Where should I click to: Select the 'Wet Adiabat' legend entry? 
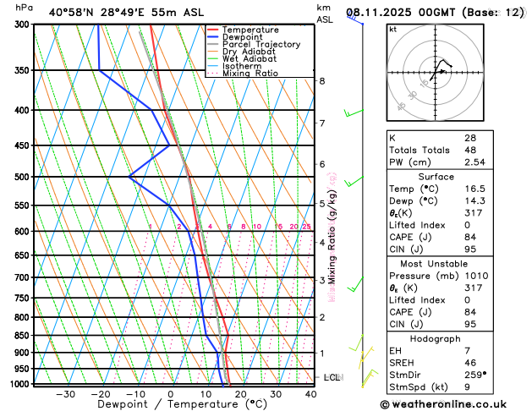[250, 58]
